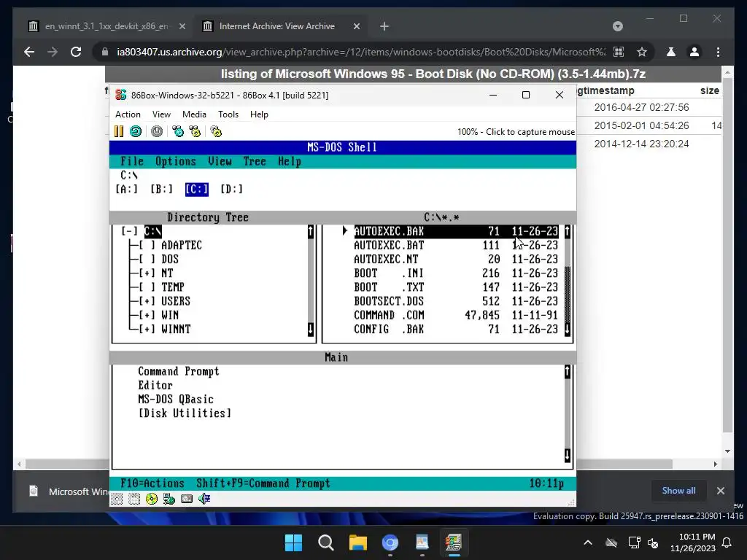Go back in Chrome
Image resolution: width=747 pixels, height=560 pixels.
point(29,52)
